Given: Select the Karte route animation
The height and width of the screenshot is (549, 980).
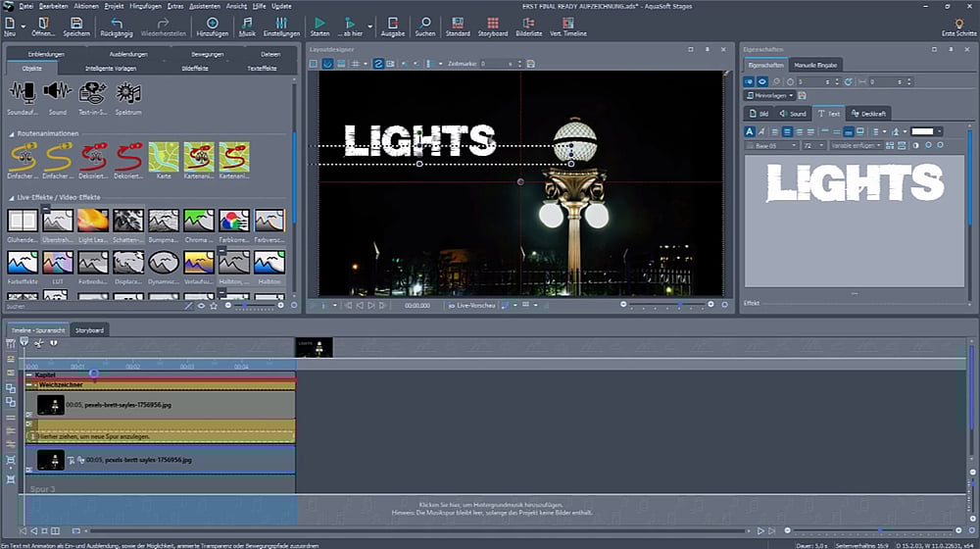Looking at the screenshot, I should pos(164,155).
